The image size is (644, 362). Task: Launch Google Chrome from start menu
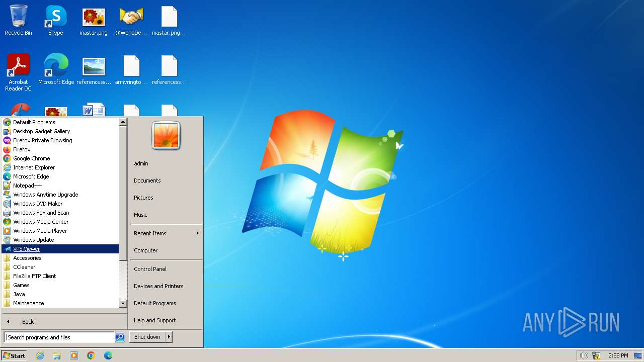60,158
